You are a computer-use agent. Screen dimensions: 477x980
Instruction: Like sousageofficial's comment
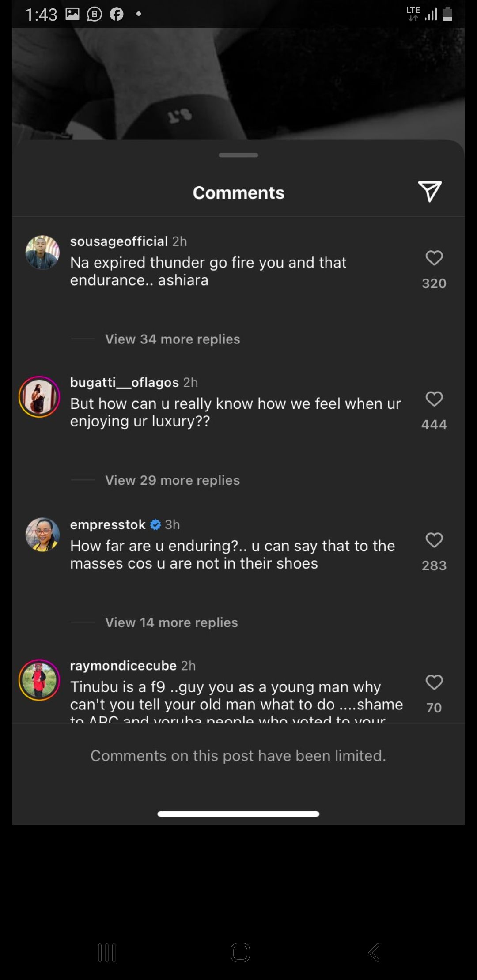434,258
